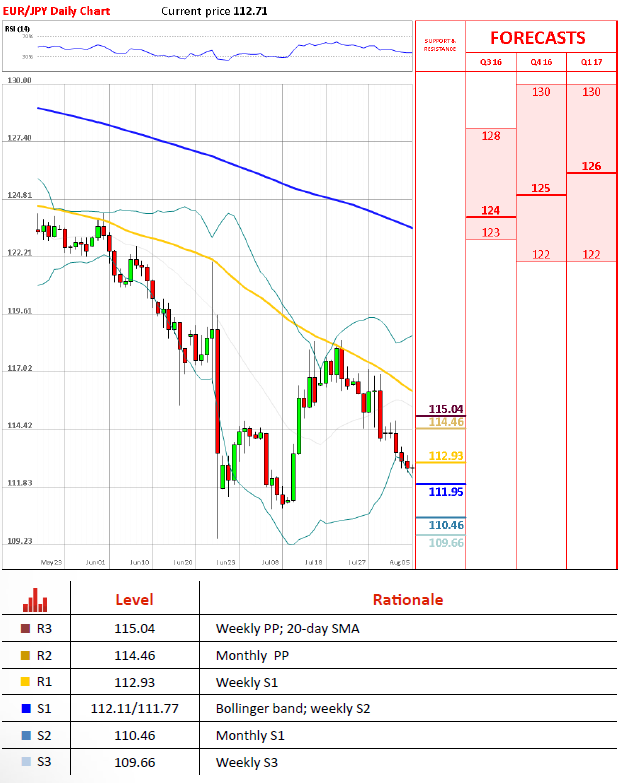Click the 115.04 value in Level column
Image resolution: width=625 pixels, height=783 pixels.
point(135,628)
